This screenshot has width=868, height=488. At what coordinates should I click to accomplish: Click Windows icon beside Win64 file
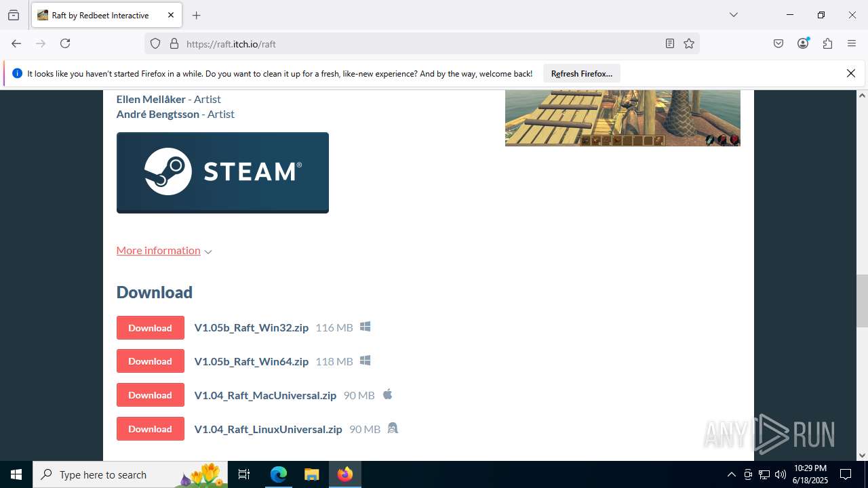click(365, 361)
